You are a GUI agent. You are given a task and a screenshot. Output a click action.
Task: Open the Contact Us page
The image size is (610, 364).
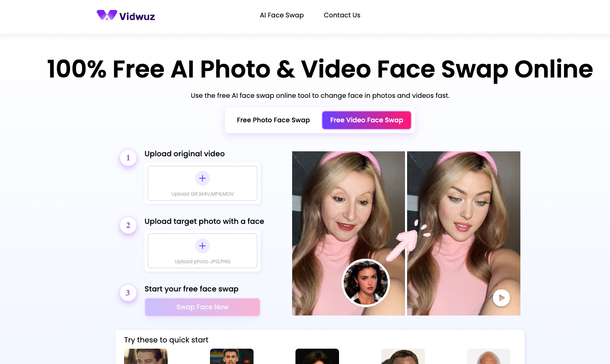[342, 15]
